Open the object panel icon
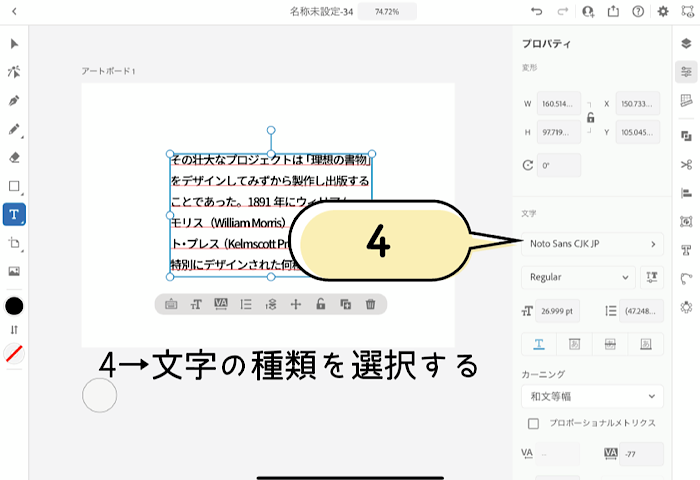The height and width of the screenshot is (480, 700). click(x=687, y=221)
